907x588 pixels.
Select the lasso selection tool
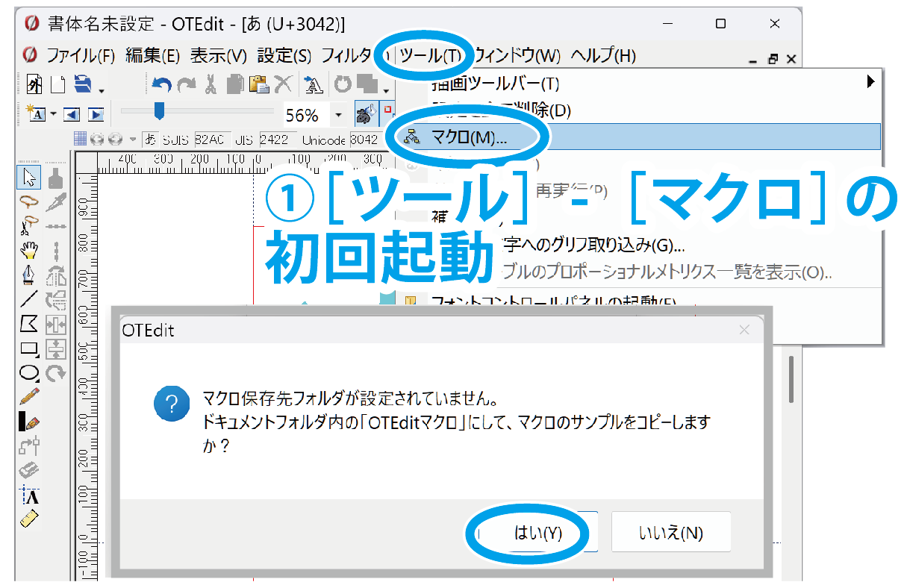tap(29, 201)
